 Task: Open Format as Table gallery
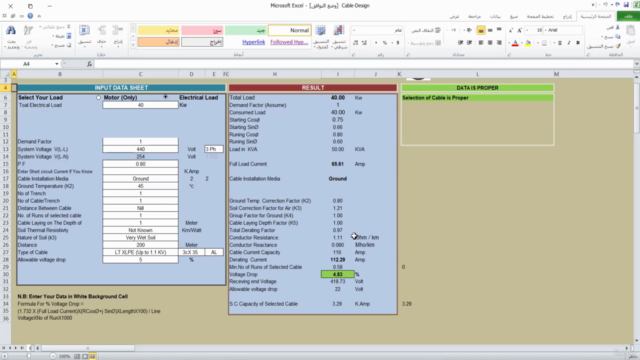click(321, 31)
